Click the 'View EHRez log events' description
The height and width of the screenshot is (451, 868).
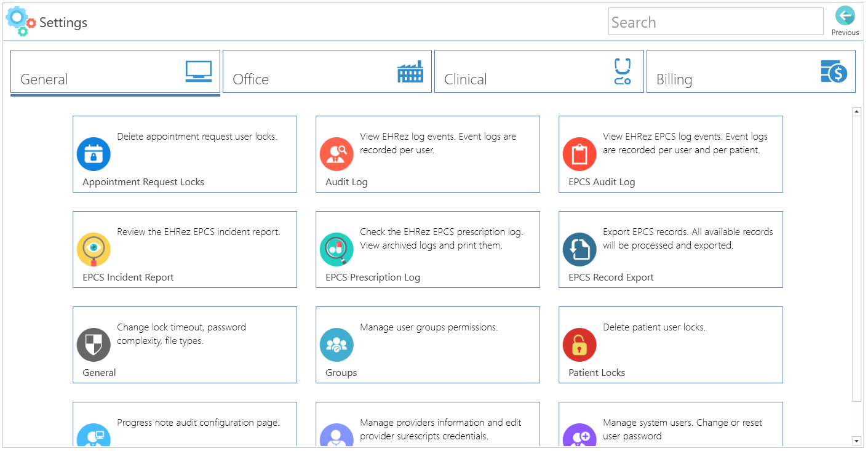pos(438,143)
